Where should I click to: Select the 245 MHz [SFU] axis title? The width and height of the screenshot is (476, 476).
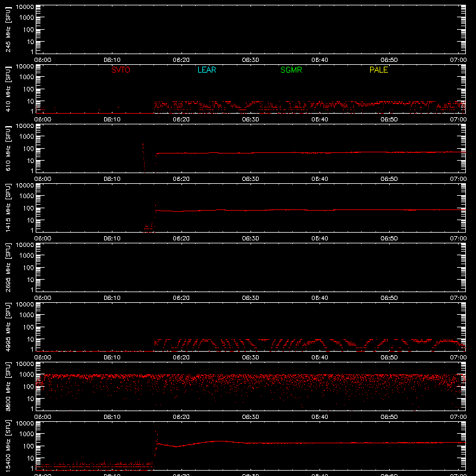coord(8,30)
